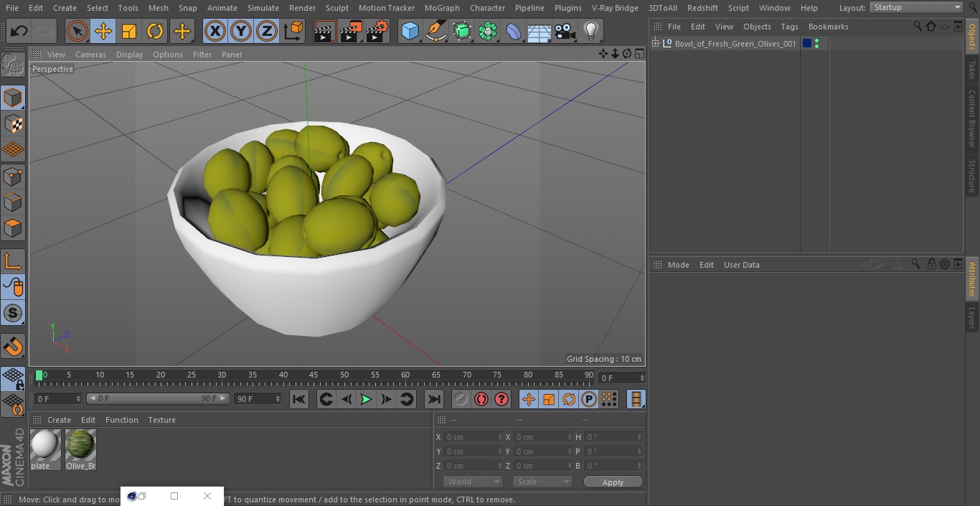
Task: Switch to Texture mode
Action: 13,123
